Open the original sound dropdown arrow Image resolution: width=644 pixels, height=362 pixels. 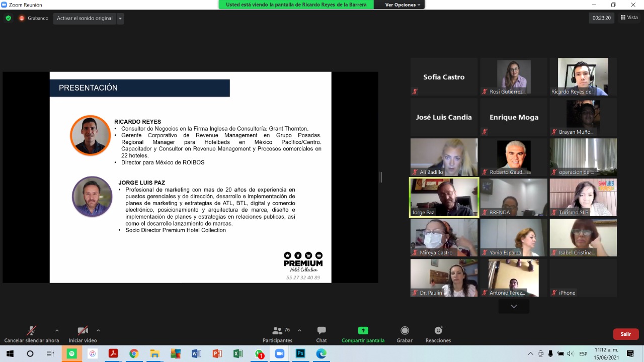120,19
